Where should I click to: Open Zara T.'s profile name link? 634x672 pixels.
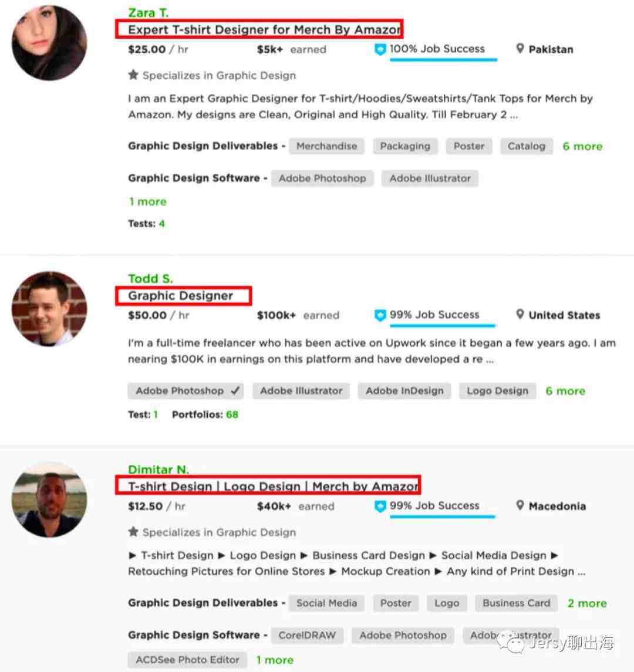149,13
